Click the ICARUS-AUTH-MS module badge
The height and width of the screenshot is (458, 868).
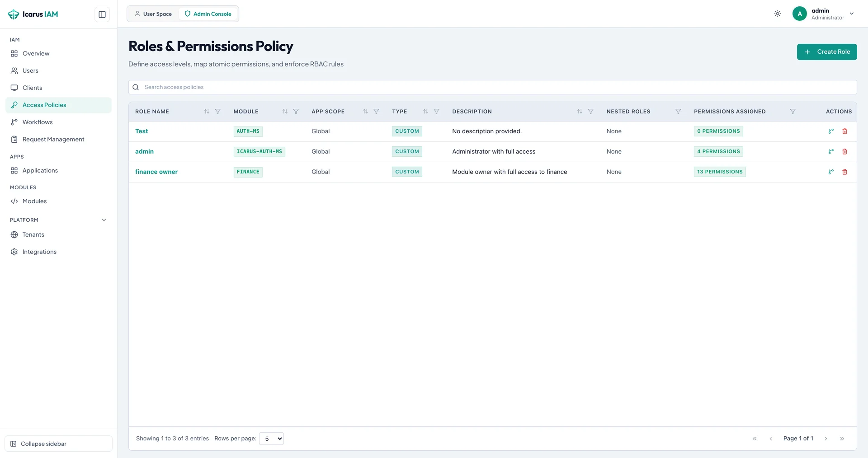[x=259, y=152]
